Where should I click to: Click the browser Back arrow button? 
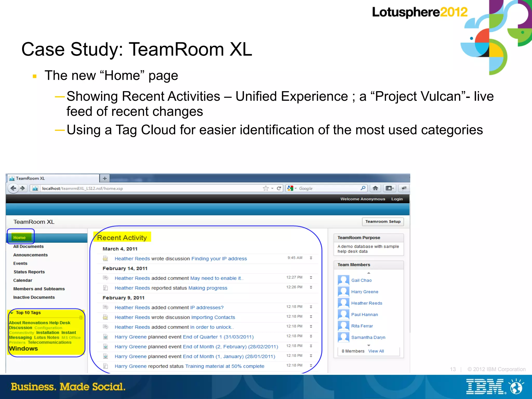[13, 188]
